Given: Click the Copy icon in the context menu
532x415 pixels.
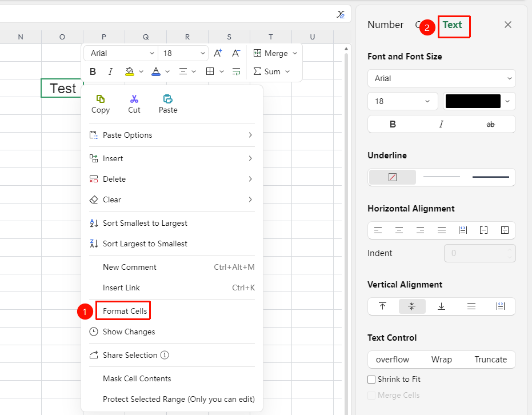Looking at the screenshot, I should [101, 99].
